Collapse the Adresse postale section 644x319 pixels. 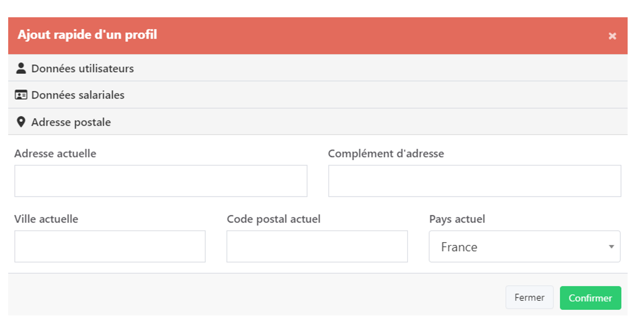(x=71, y=122)
